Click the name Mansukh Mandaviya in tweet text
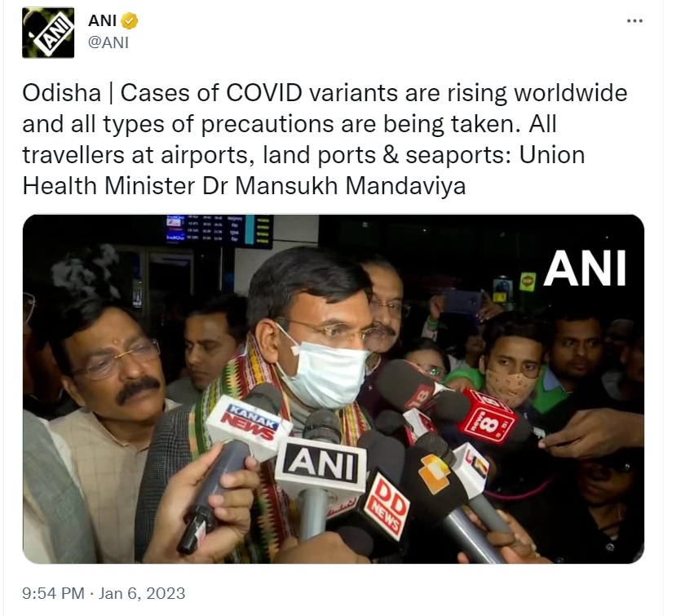The image size is (694, 616). point(350,186)
